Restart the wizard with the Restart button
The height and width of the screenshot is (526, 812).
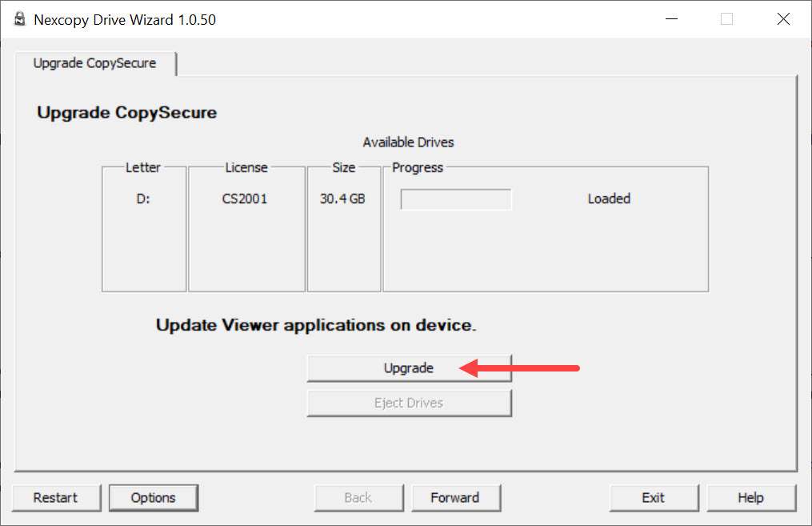pyautogui.click(x=56, y=497)
